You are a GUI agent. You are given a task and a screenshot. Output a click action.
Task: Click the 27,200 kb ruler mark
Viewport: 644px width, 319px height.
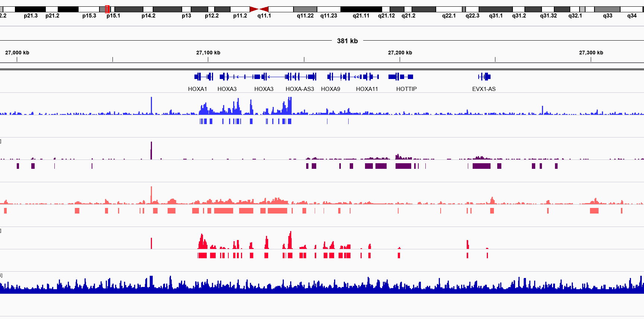click(400, 53)
